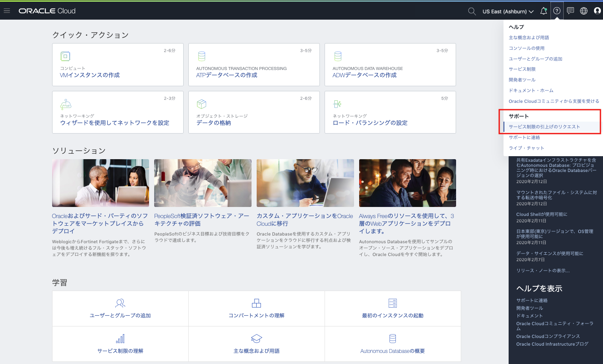Image resolution: width=603 pixels, height=364 pixels.
Task: Open マウントされたファイル・システム release note
Action: coord(556,195)
